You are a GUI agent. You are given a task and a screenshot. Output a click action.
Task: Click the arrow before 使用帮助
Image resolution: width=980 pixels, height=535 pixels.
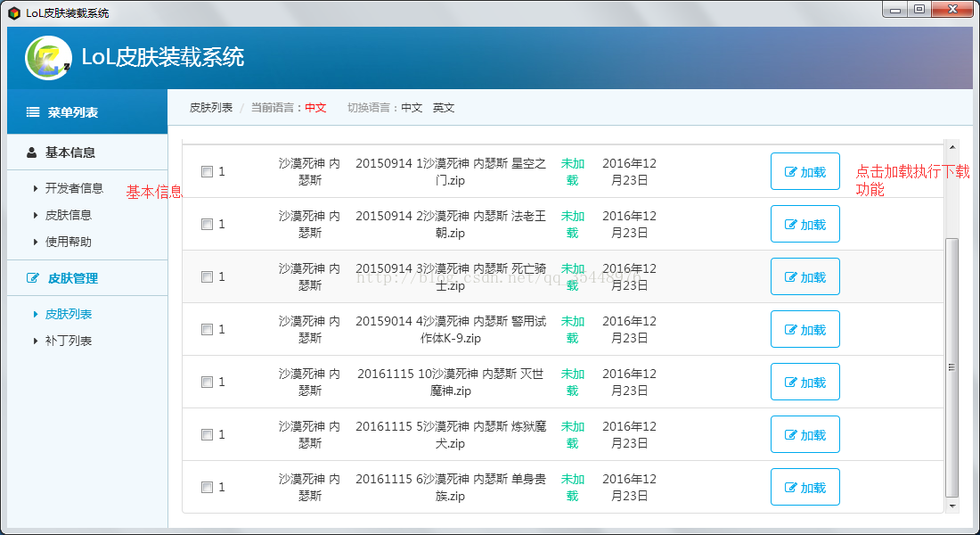click(x=36, y=243)
